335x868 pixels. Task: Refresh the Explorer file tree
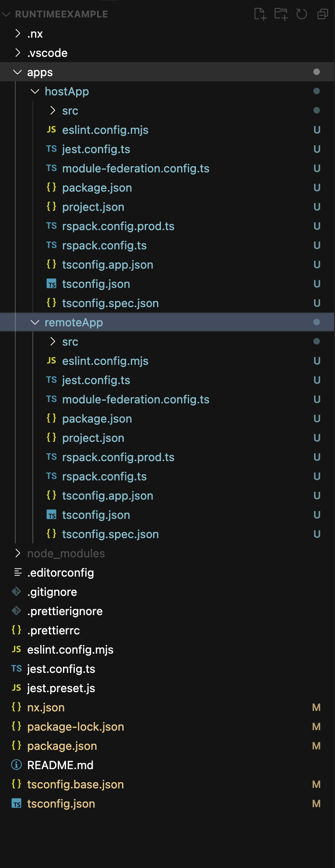tap(302, 14)
